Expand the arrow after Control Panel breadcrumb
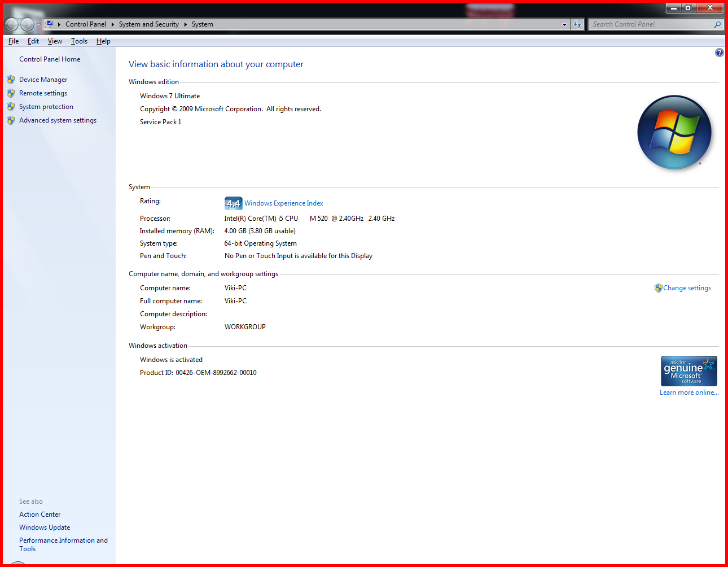This screenshot has width=728, height=567. coord(112,24)
